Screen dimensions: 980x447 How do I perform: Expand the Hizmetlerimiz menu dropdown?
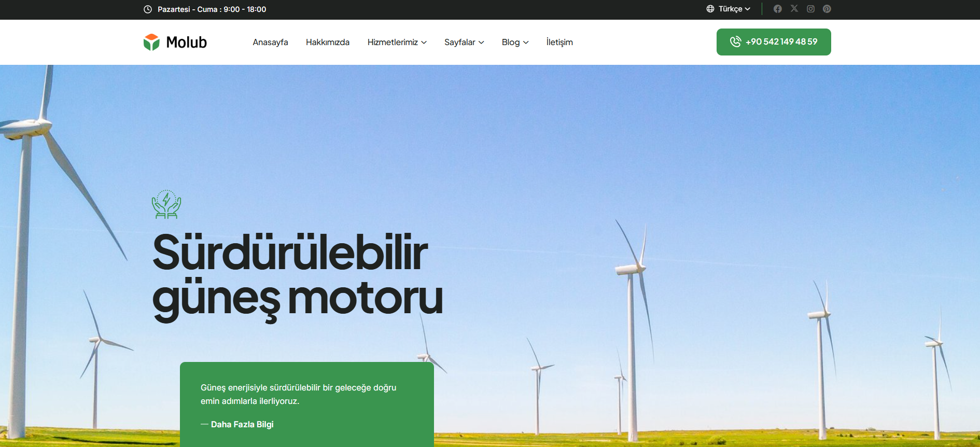click(x=397, y=42)
